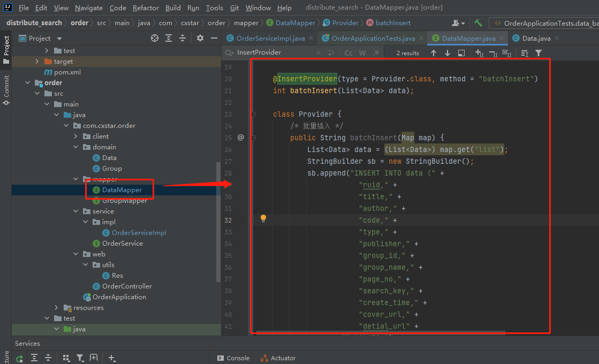Open Group By icon in Services toolbar
Viewport: 599px width, 364px height.
[66, 358]
